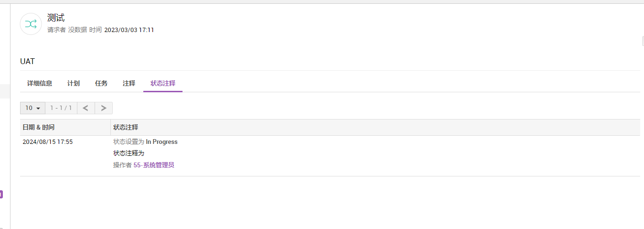This screenshot has width=644, height=229.
Task: Click the In Progress status text
Action: 161,142
